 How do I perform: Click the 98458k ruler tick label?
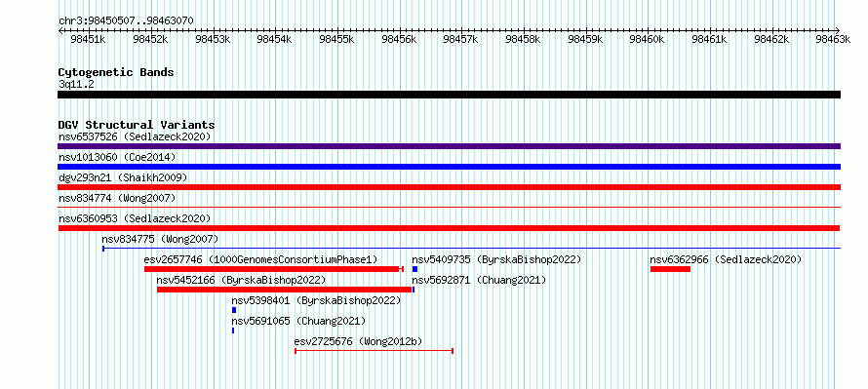tap(524, 39)
